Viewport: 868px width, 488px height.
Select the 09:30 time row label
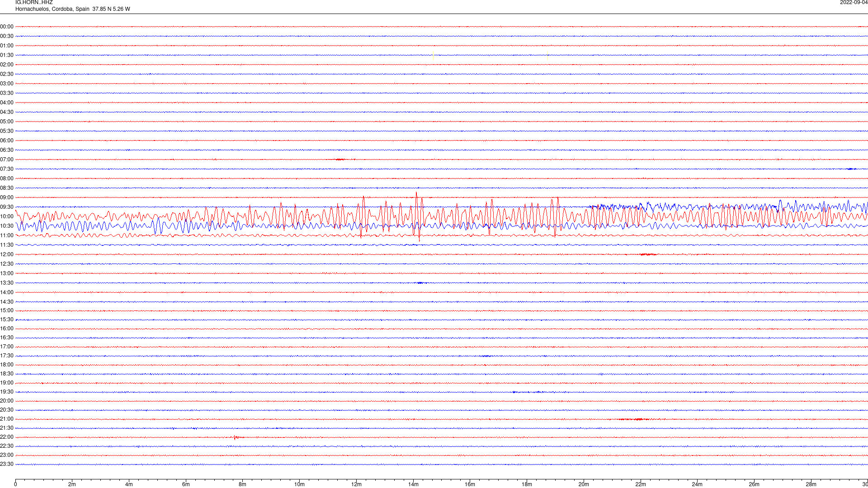7,207
